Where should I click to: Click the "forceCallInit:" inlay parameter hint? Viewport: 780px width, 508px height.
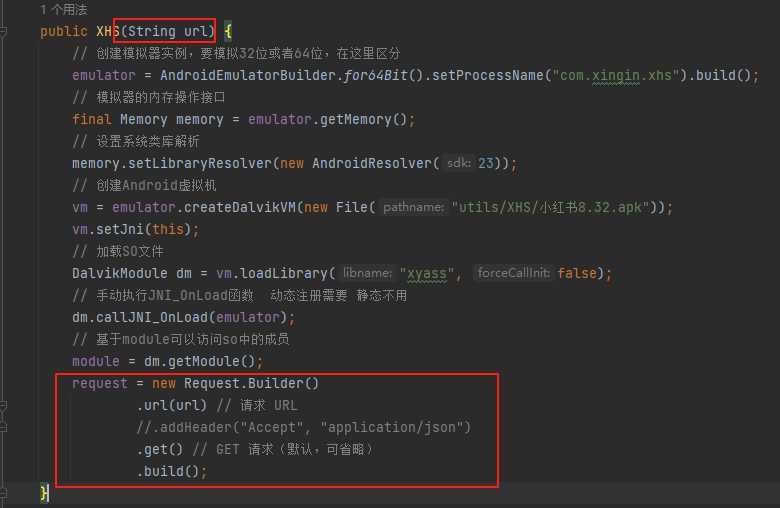pos(514,273)
